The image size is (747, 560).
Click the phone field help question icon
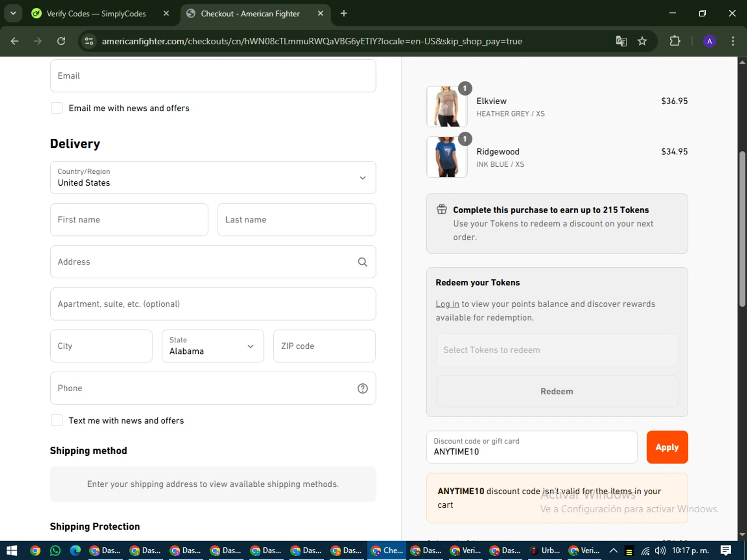[x=363, y=388]
